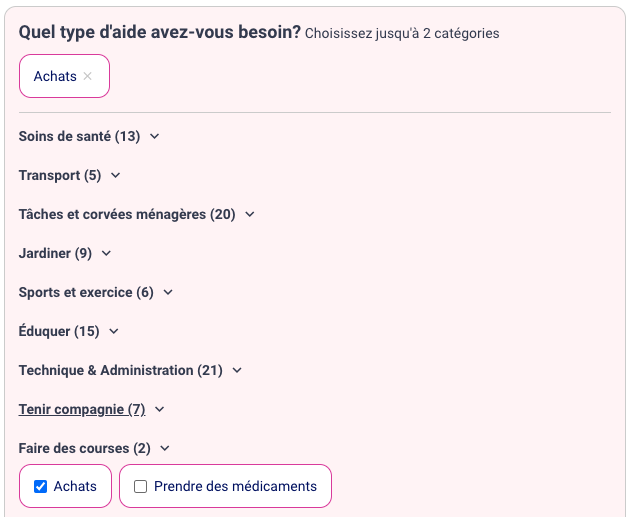Expand the Soins de santé (13) category
The width and height of the screenshot is (630, 517).
tap(79, 136)
